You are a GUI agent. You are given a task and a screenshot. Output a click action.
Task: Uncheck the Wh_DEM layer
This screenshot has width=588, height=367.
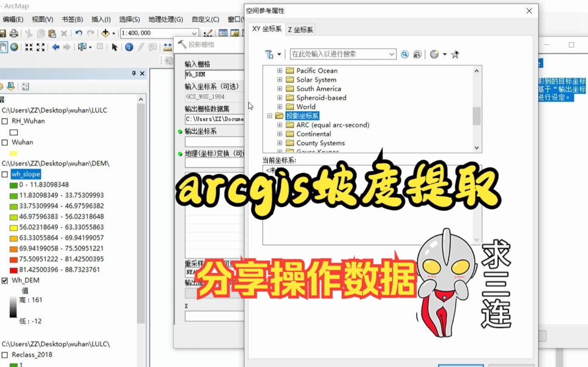pyautogui.click(x=5, y=281)
